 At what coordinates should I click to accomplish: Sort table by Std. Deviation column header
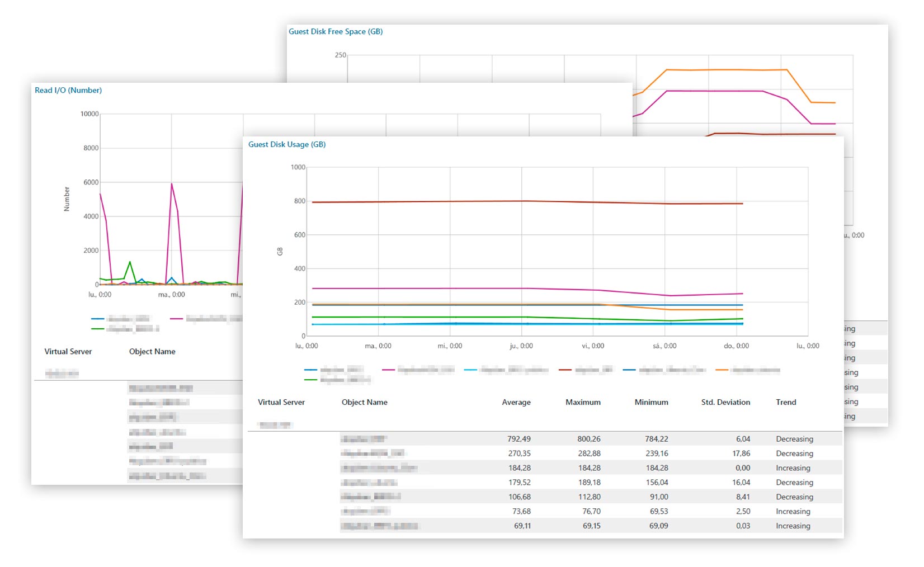[x=725, y=403]
